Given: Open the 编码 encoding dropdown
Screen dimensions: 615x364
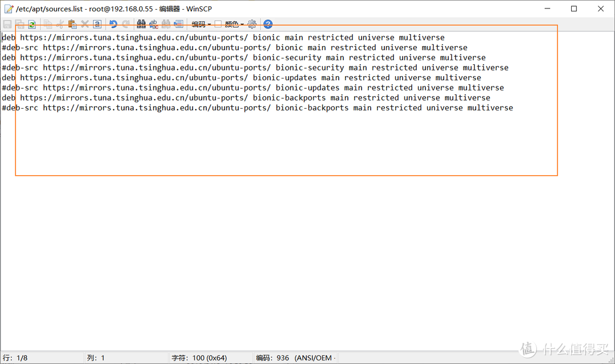Looking at the screenshot, I should pos(201,24).
